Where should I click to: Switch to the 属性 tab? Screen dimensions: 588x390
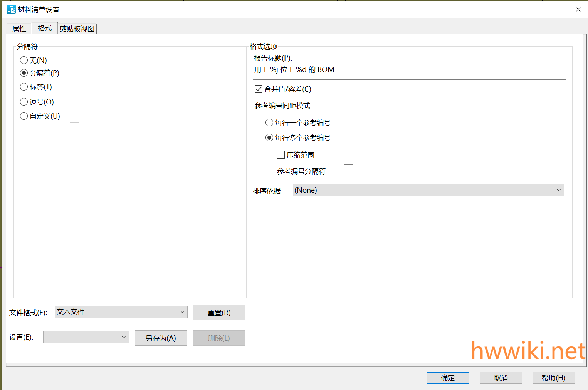(19, 29)
